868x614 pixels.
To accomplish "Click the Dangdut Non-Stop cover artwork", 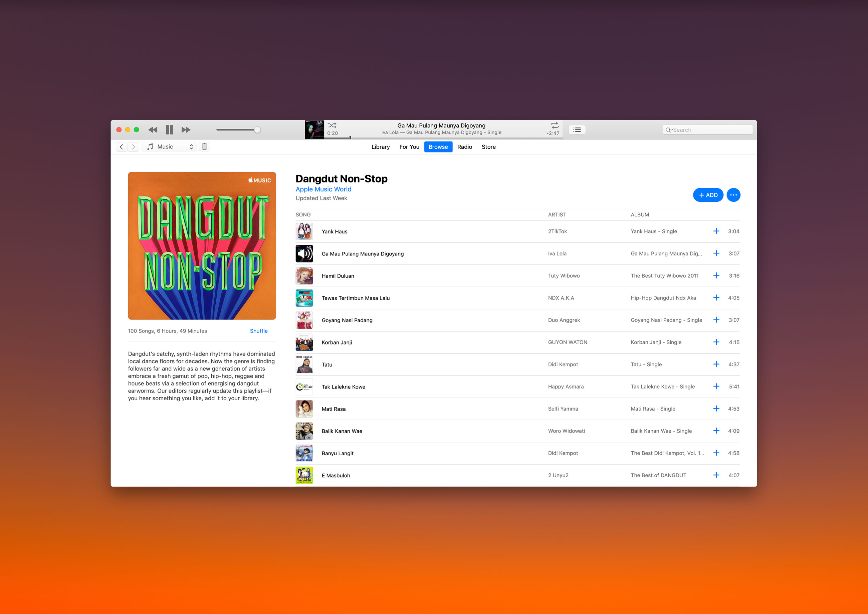I will (x=202, y=246).
